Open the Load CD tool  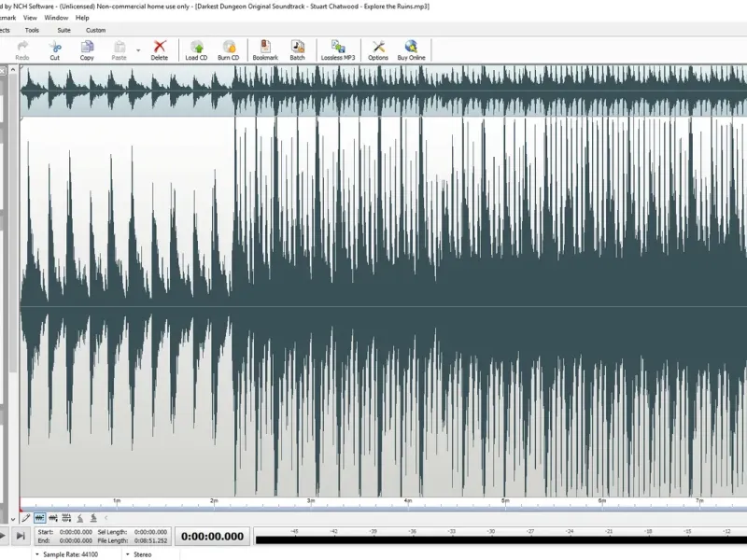[196, 50]
